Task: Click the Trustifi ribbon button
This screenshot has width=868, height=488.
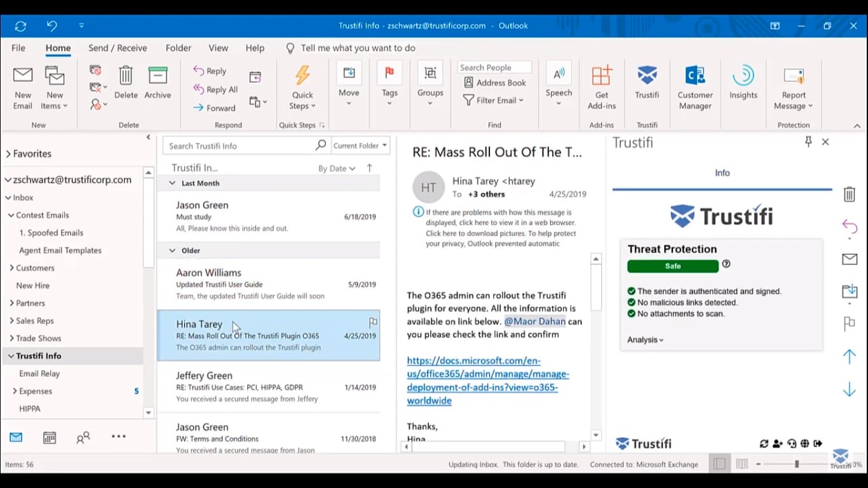Action: 647,83
